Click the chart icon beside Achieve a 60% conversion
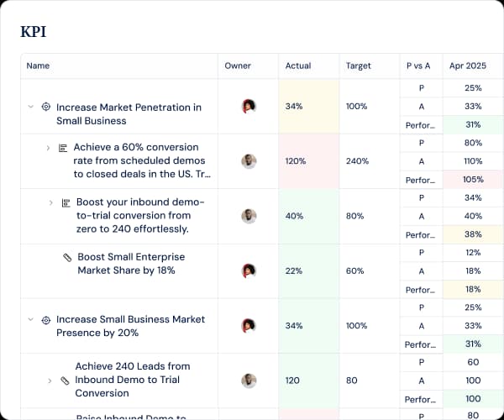This screenshot has height=420, width=504. click(63, 148)
